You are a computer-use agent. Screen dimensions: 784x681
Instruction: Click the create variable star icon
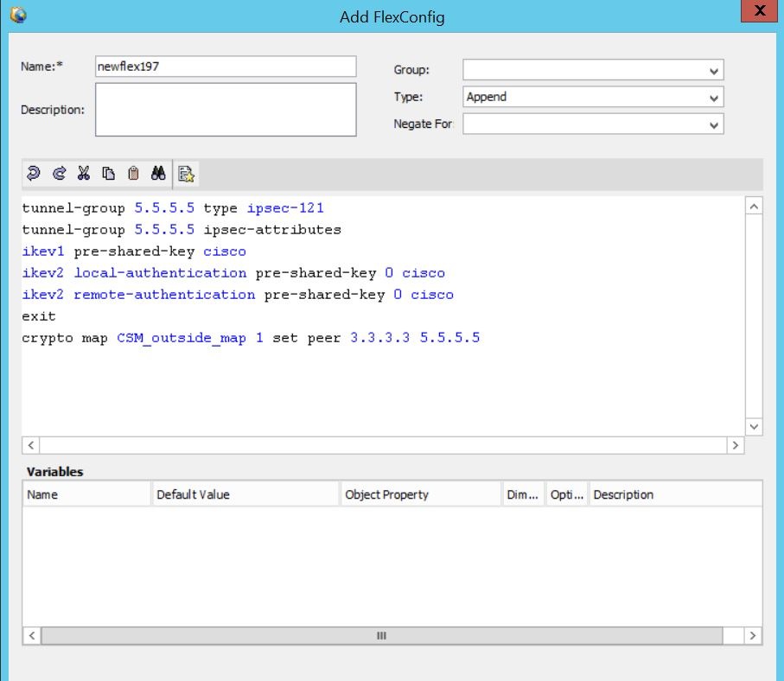186,174
